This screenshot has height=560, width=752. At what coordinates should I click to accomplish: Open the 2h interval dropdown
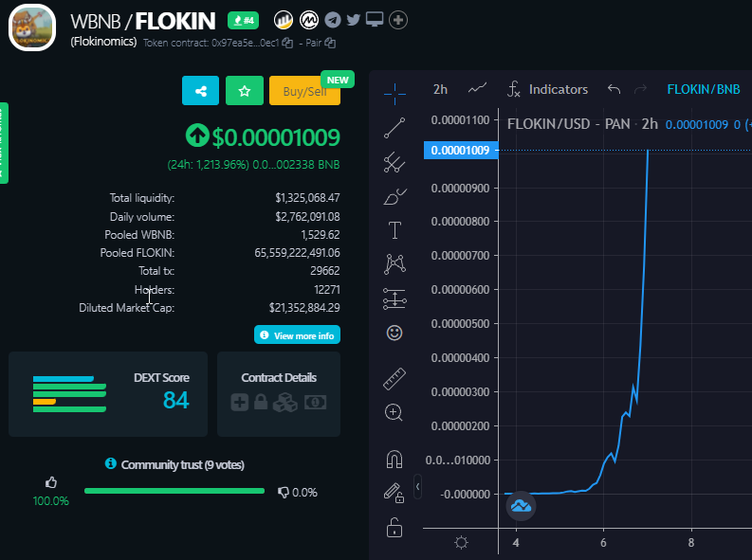click(x=440, y=90)
